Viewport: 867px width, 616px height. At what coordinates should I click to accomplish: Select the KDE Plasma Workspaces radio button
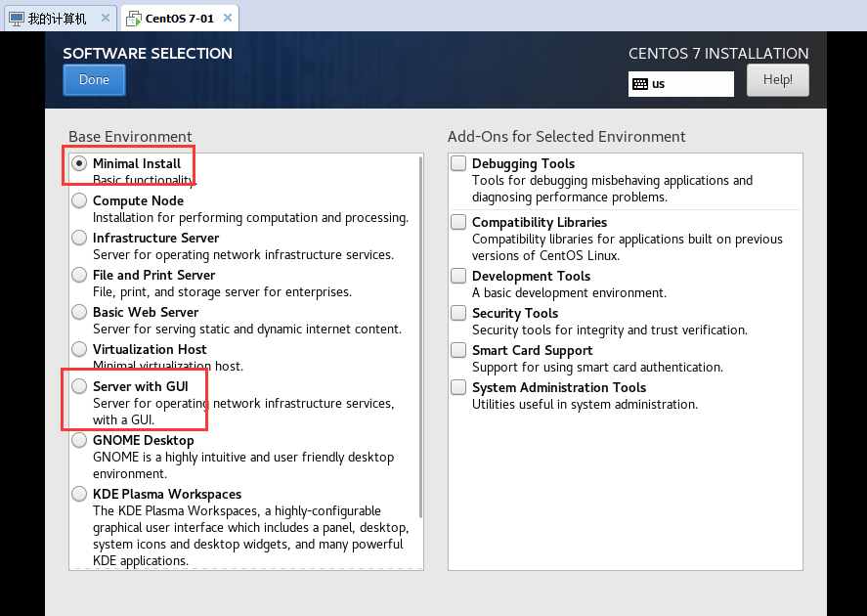(79, 493)
